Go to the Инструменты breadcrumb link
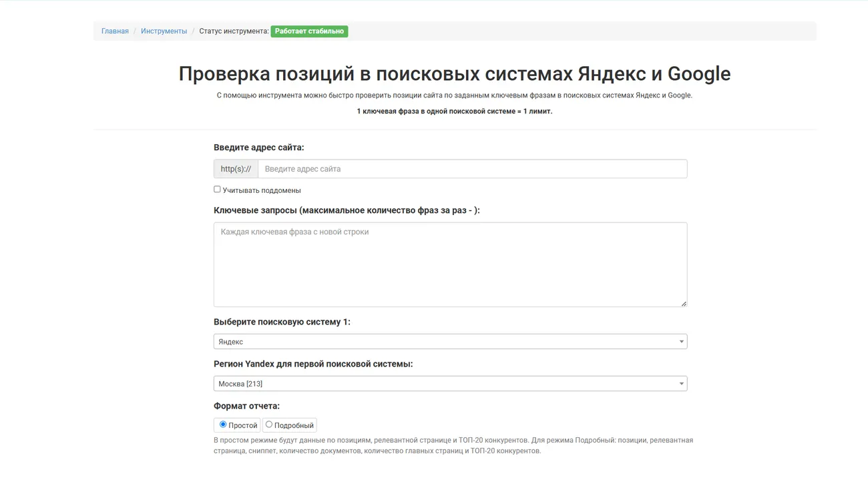This screenshot has width=868, height=488. 164,31
